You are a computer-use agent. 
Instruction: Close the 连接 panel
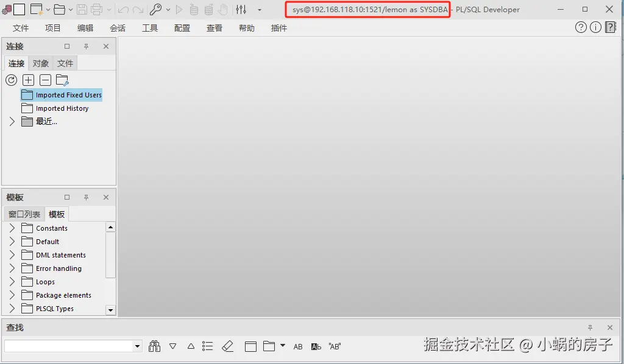(106, 46)
